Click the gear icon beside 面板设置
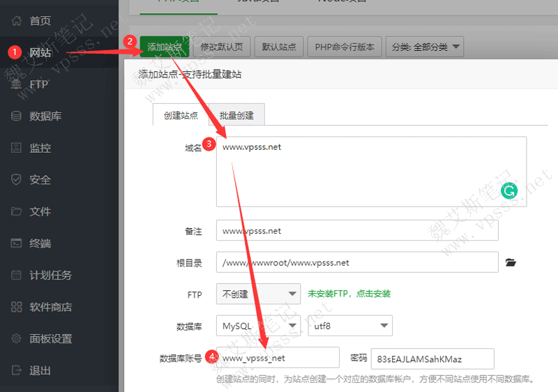 17,339
